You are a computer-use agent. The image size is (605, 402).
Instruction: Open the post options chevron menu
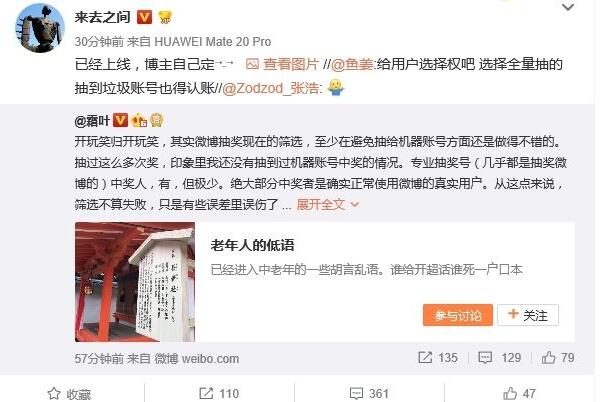coord(568,7)
